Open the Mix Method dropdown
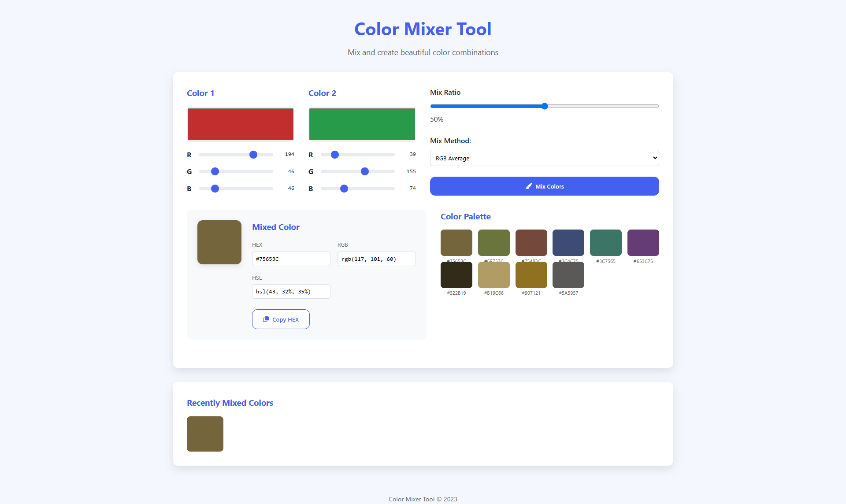The height and width of the screenshot is (504, 846). 544,158
